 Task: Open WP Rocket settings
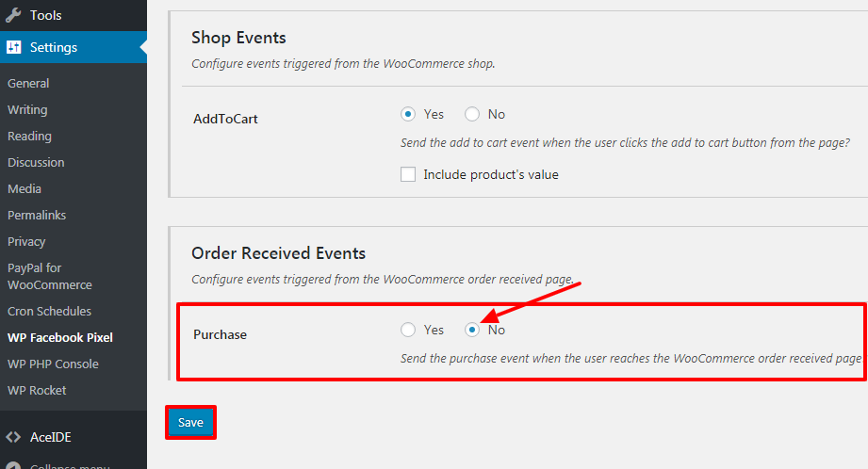point(37,391)
